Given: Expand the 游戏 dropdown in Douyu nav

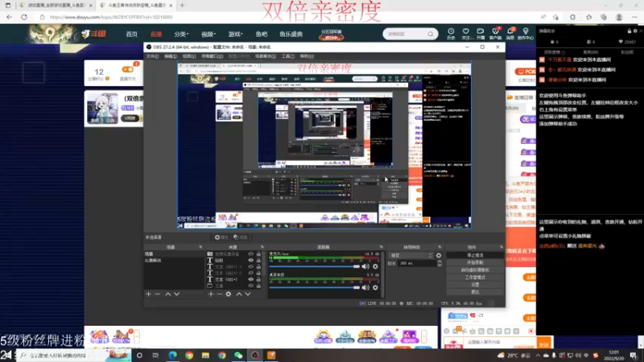Looking at the screenshot, I should [235, 34].
